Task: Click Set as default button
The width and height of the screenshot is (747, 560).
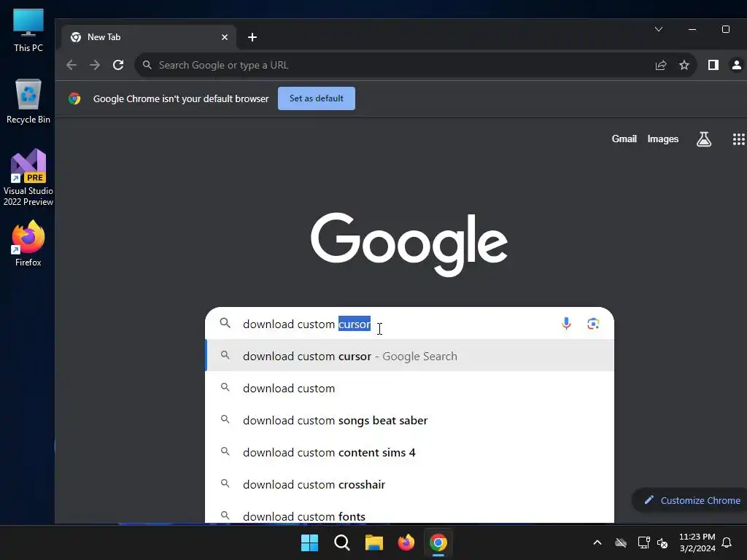Action: pyautogui.click(x=317, y=98)
